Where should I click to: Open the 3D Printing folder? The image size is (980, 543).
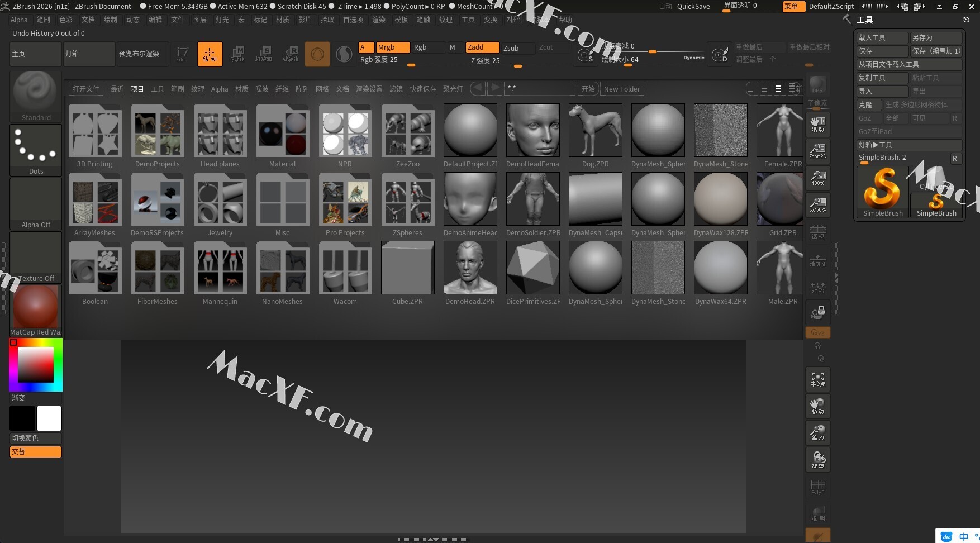point(94,136)
